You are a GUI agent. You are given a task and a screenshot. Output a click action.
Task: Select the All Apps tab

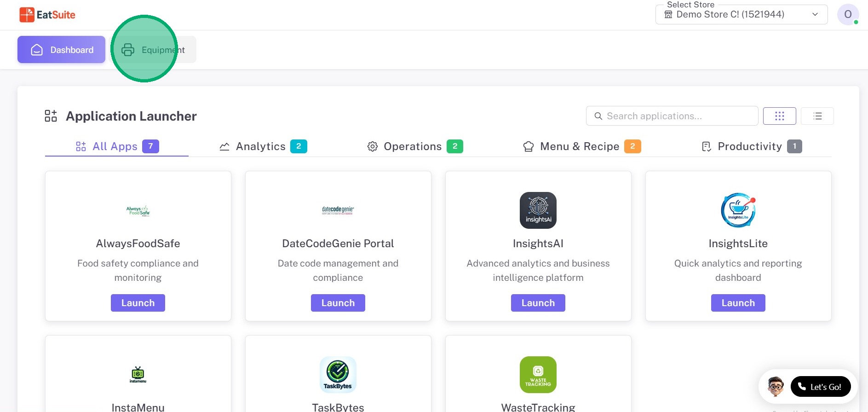tap(117, 146)
